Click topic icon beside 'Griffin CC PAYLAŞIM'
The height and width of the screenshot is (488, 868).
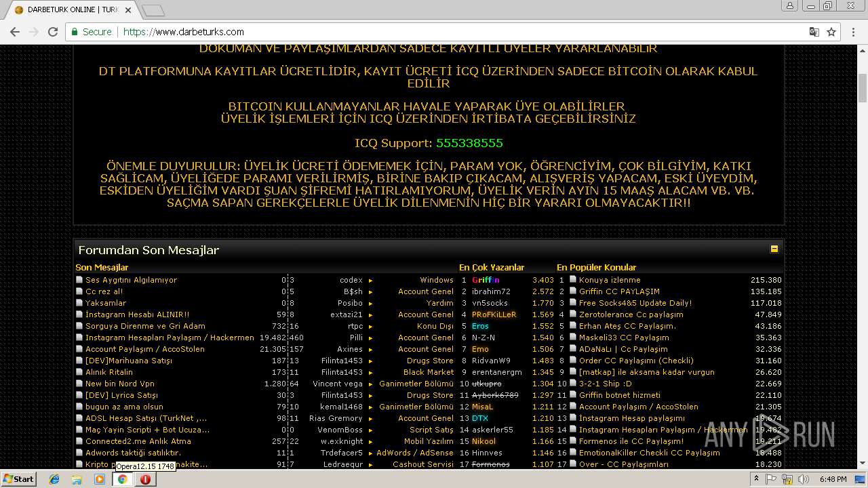(x=573, y=291)
